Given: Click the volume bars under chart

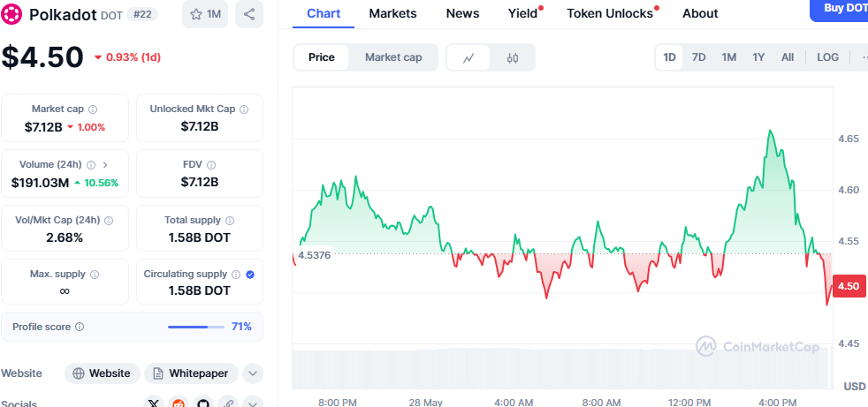Looking at the screenshot, I should coord(562,368).
